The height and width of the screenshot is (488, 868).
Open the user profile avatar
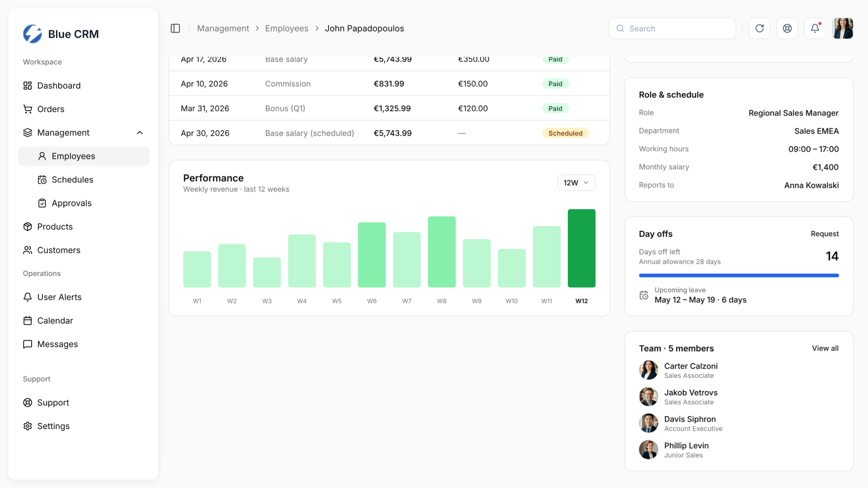point(843,28)
